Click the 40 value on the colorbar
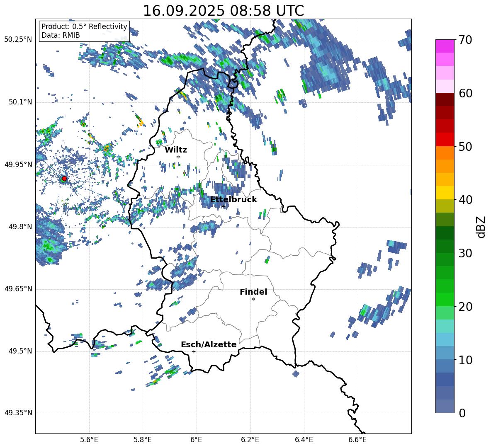The height and width of the screenshot is (448, 491). (x=465, y=200)
